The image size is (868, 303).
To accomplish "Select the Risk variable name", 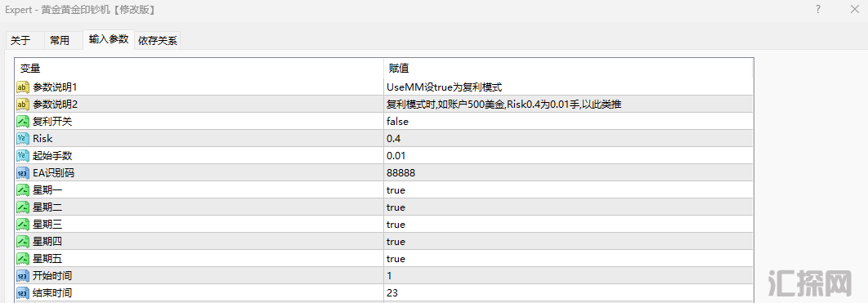I will pyautogui.click(x=43, y=139).
